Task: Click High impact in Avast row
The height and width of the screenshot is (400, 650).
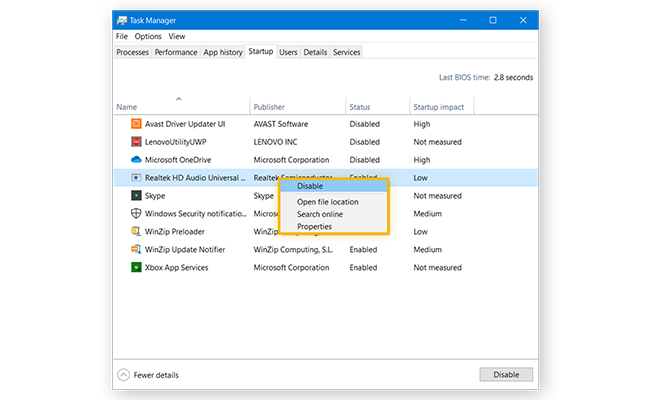Action: [x=422, y=124]
